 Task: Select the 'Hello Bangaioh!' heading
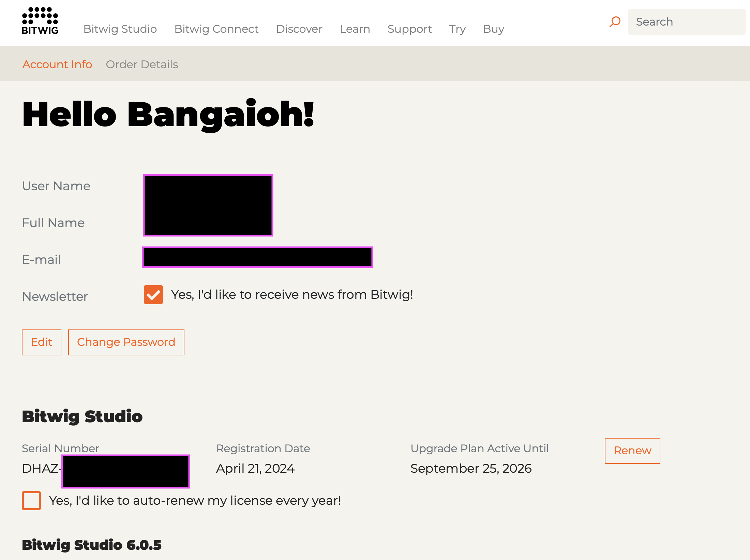[168, 115]
